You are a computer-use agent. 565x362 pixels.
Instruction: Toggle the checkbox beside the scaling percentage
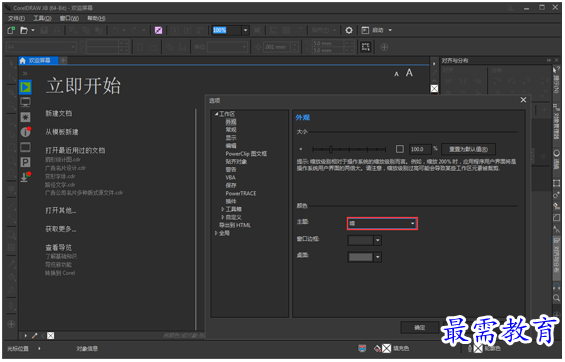400,149
